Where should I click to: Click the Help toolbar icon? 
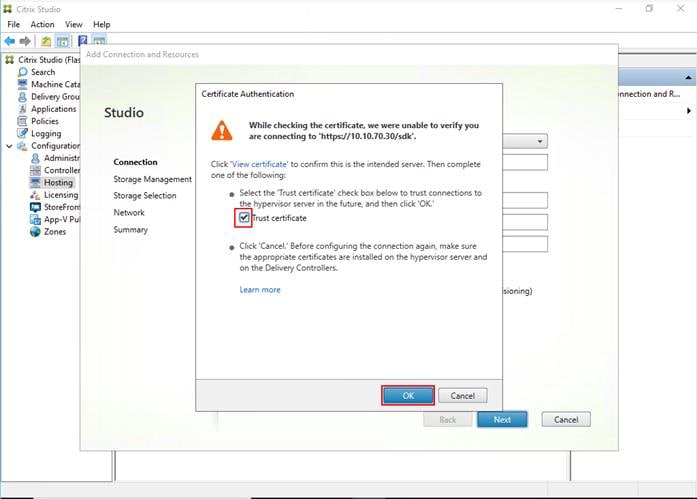click(x=83, y=41)
